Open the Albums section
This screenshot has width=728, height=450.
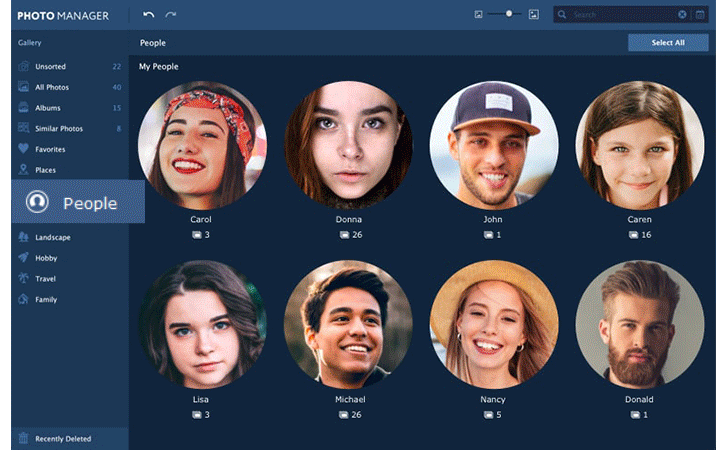(x=70, y=108)
